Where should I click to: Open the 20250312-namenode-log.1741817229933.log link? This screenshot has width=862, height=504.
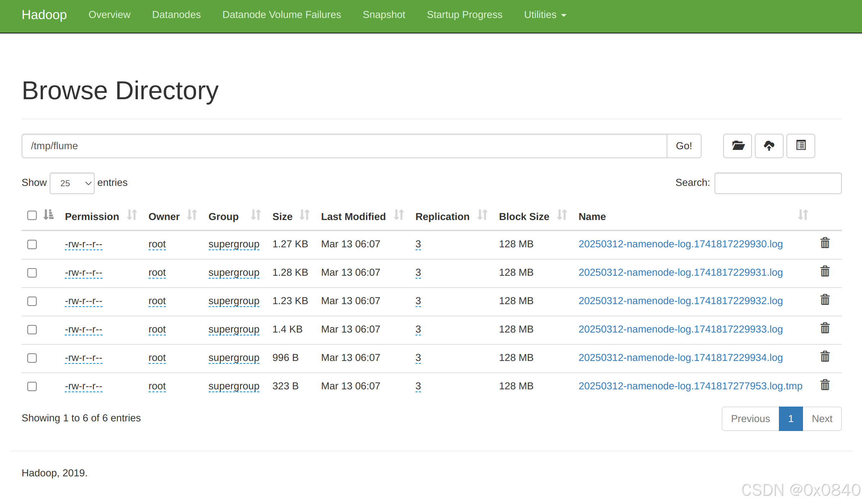680,329
